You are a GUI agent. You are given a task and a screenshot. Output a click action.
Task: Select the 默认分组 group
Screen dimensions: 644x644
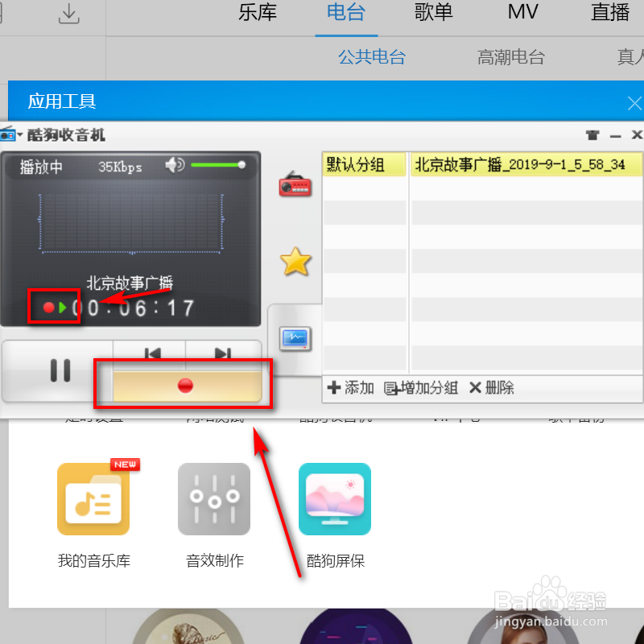pos(365,165)
